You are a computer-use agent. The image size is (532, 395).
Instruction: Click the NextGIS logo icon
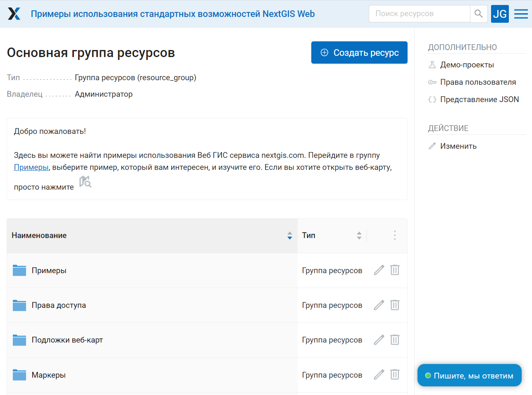coord(14,14)
